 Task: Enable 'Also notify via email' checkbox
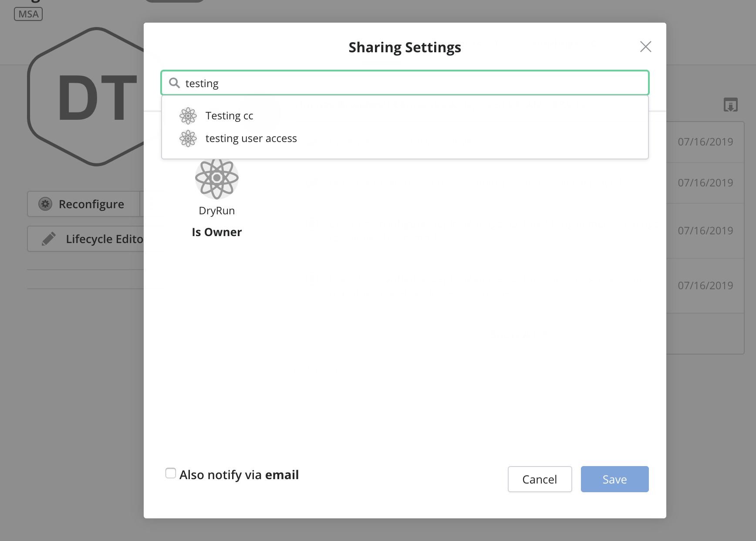(x=171, y=473)
